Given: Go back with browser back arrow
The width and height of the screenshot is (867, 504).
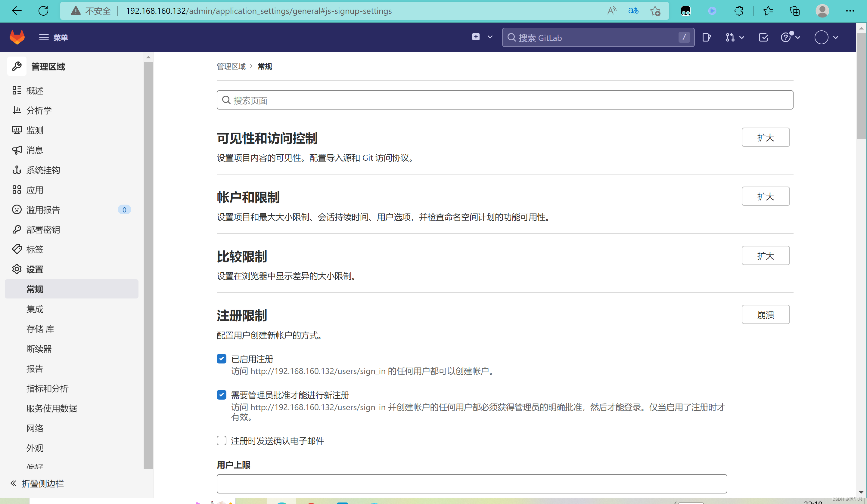Looking at the screenshot, I should coord(17,11).
